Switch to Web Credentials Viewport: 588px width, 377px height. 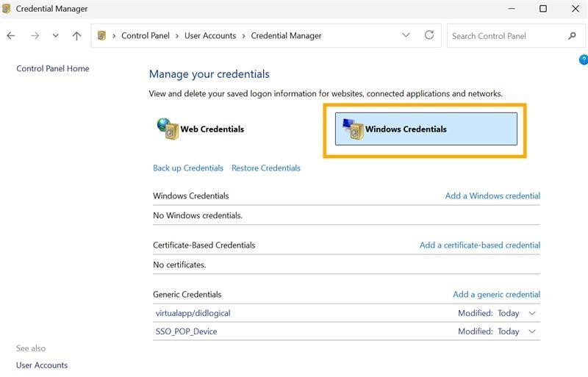click(x=212, y=129)
